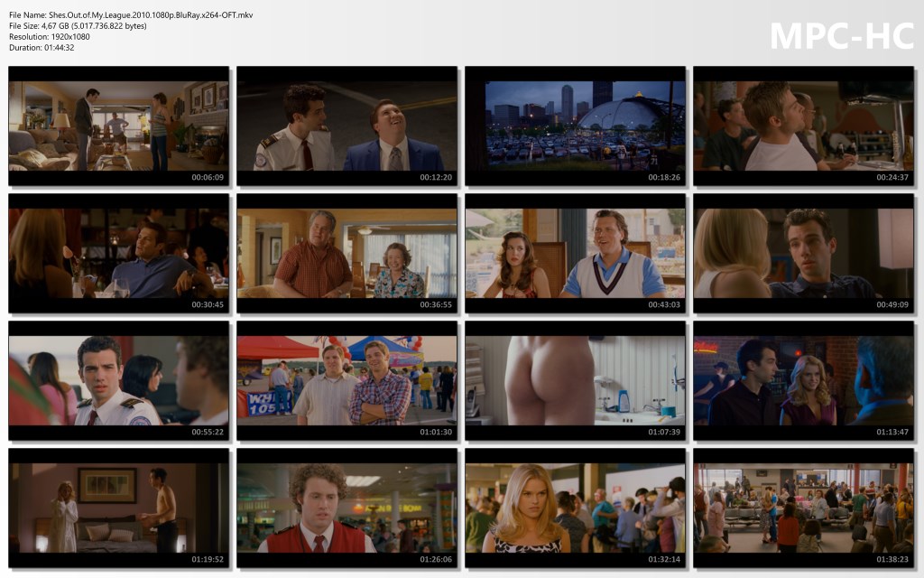
Task: Click the Resolution 1920x1080 text
Action: click(53, 37)
